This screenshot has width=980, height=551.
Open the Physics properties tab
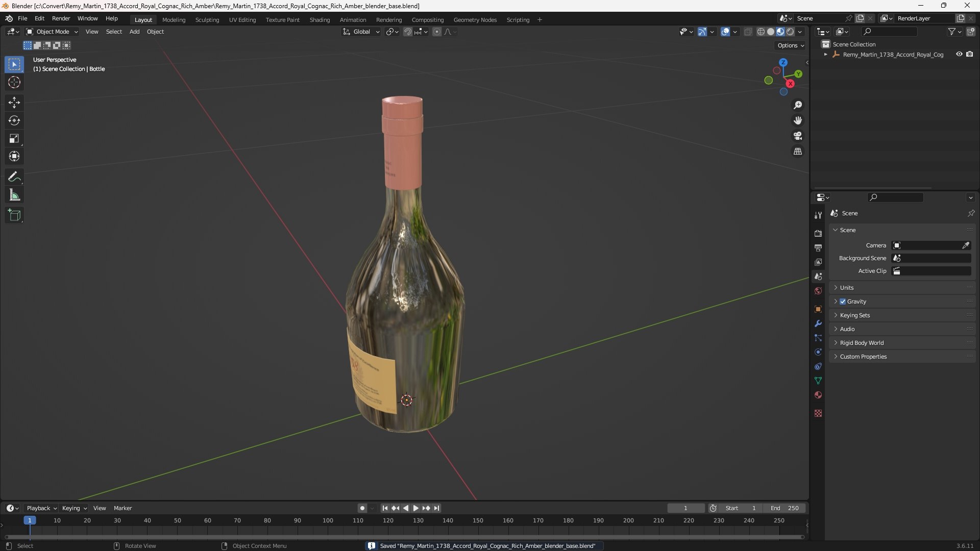818,352
